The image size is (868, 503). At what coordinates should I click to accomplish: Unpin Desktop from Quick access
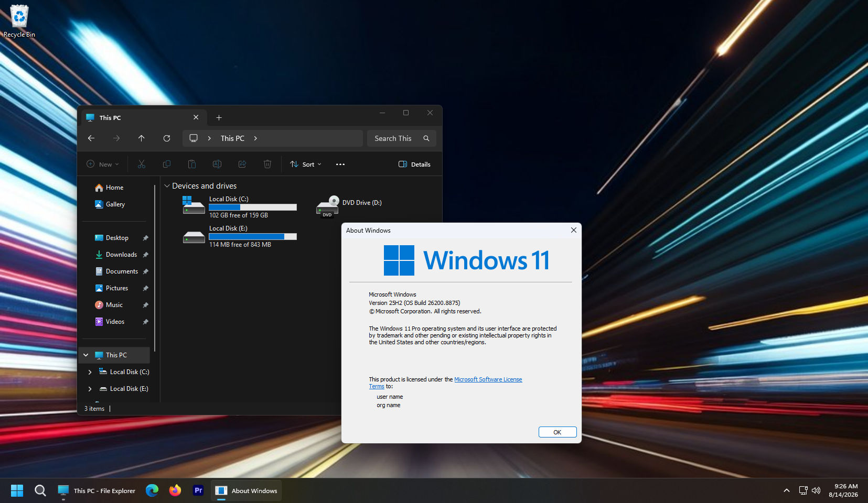(x=146, y=238)
